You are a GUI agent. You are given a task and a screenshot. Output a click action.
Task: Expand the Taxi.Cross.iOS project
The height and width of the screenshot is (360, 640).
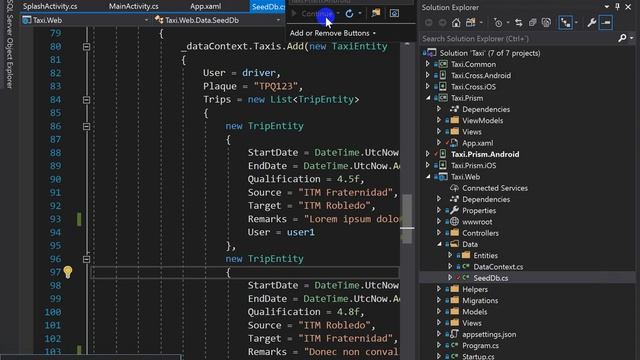427,87
